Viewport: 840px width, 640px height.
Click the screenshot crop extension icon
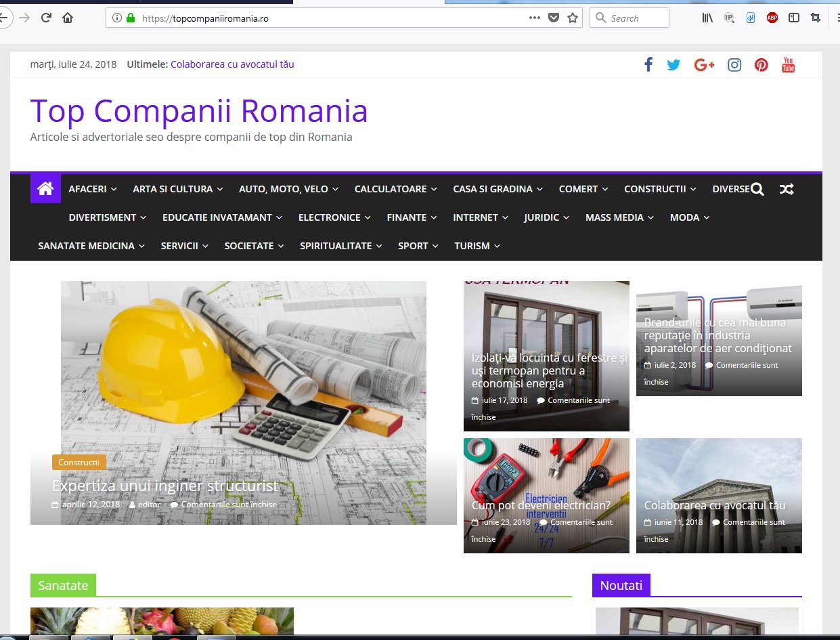tap(816, 18)
